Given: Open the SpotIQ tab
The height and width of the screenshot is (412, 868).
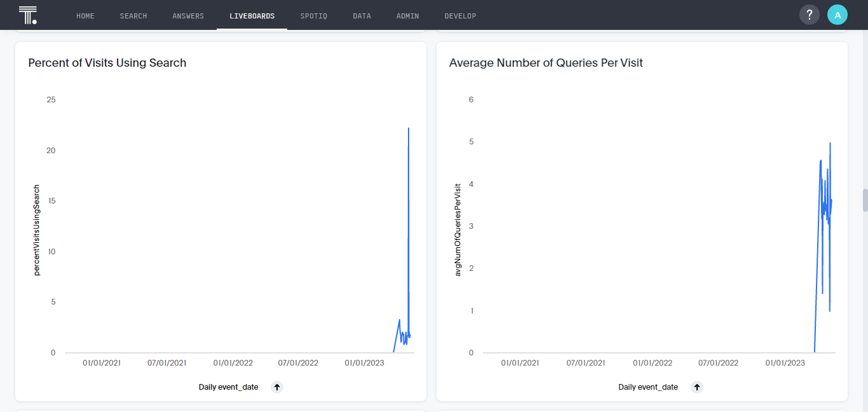Looking at the screenshot, I should pyautogui.click(x=313, y=16).
